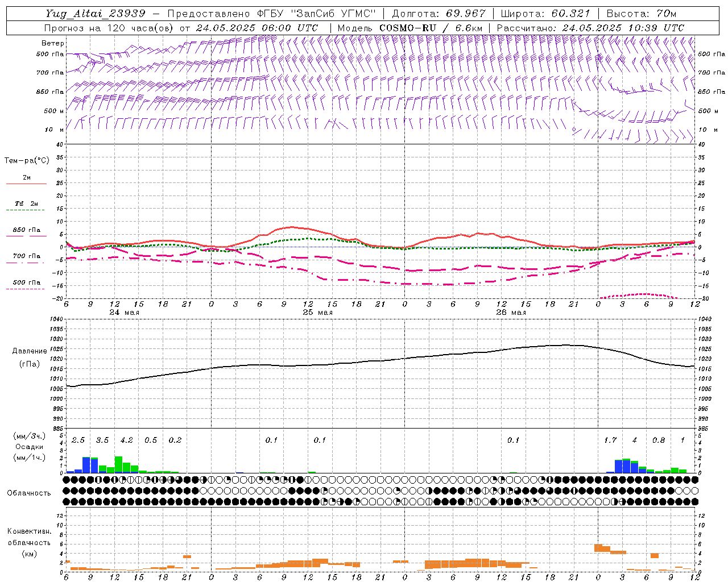
Task: Click the '(мм/1ч.)' unit label
Action: tap(29, 458)
